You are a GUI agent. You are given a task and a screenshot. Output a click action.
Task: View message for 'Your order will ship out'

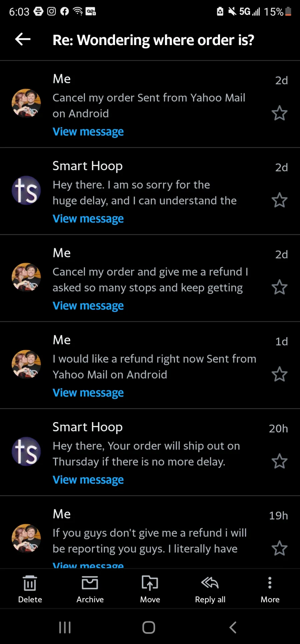coord(88,480)
